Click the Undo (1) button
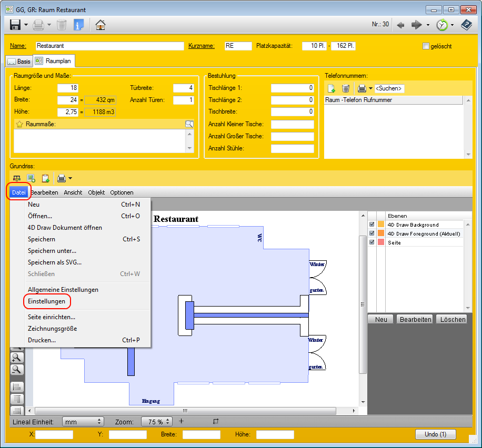This screenshot has width=482, height=448. [435, 434]
